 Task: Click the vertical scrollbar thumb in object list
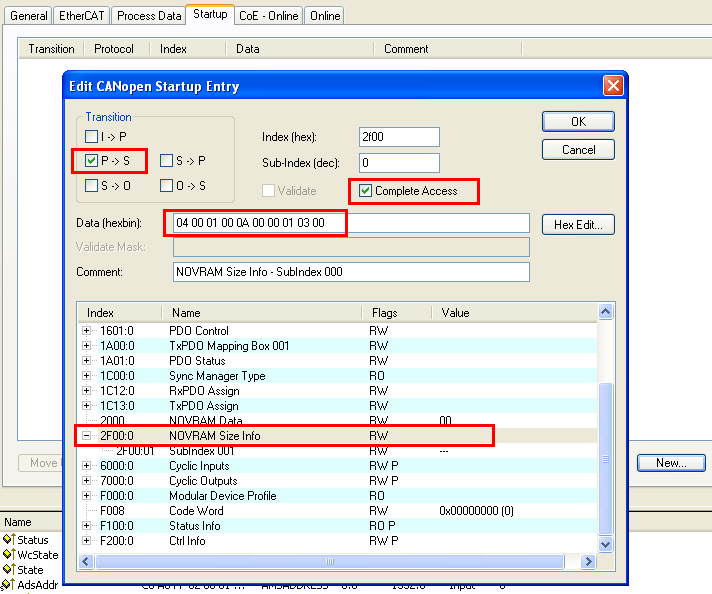[x=605, y=459]
